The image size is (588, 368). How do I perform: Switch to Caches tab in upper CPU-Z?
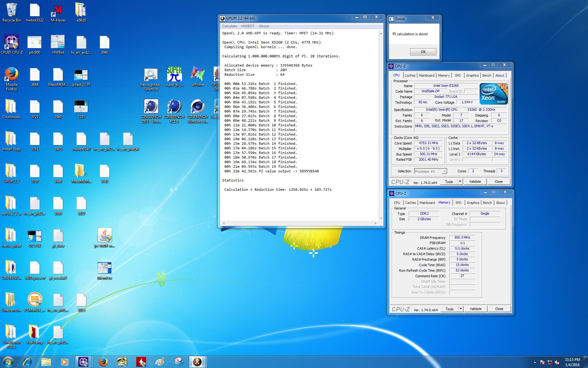410,75
